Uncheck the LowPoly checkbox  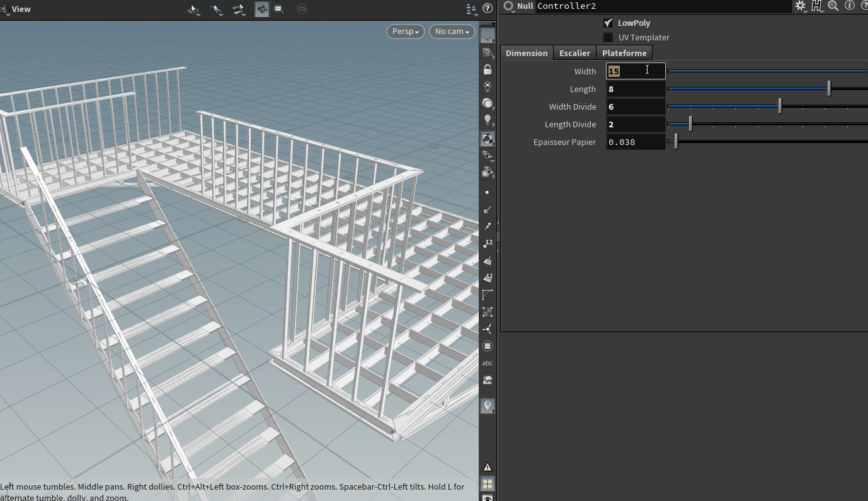[608, 23]
